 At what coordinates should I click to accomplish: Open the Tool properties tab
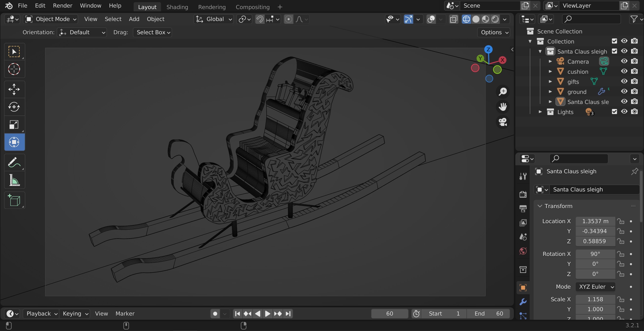[523, 176]
